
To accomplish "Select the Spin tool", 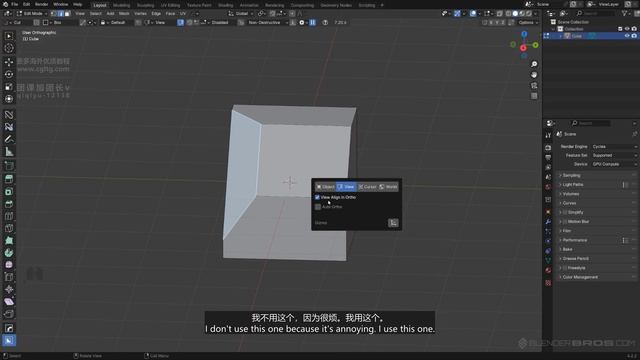I will tap(9, 253).
